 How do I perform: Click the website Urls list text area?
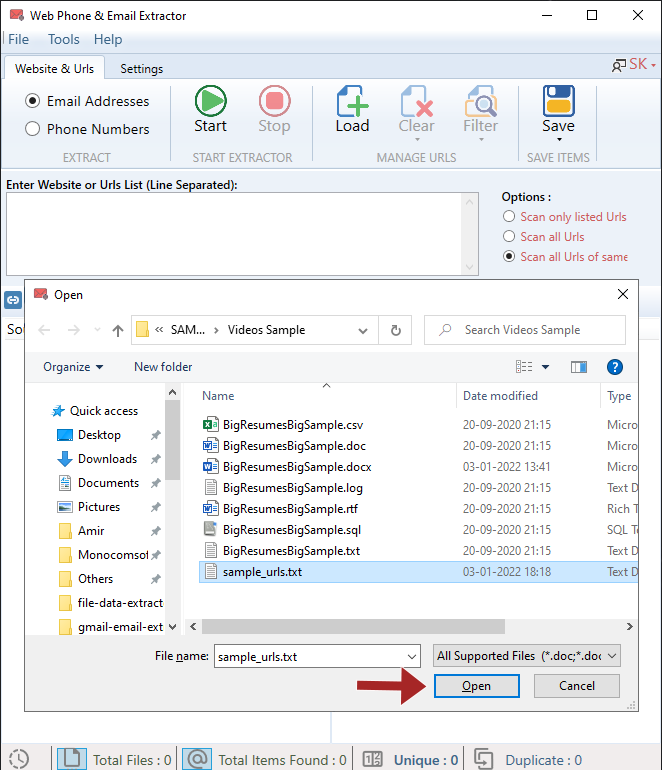[x=242, y=234]
